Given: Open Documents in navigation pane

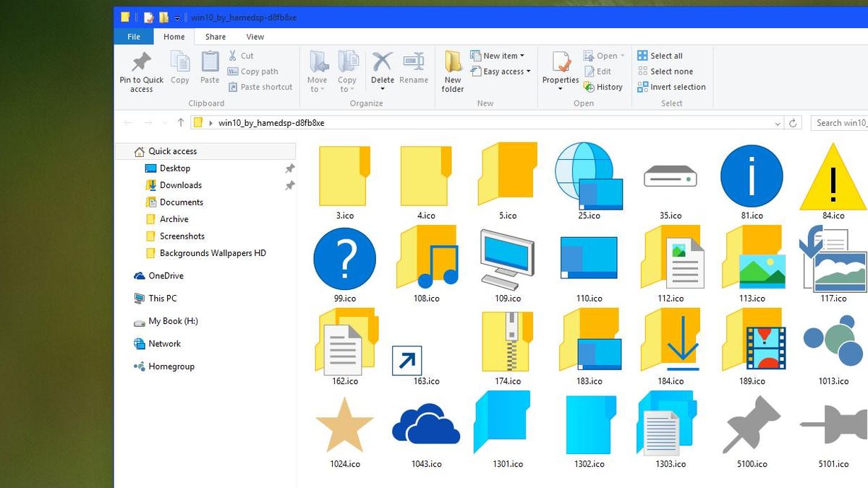Looking at the screenshot, I should [x=174, y=202].
